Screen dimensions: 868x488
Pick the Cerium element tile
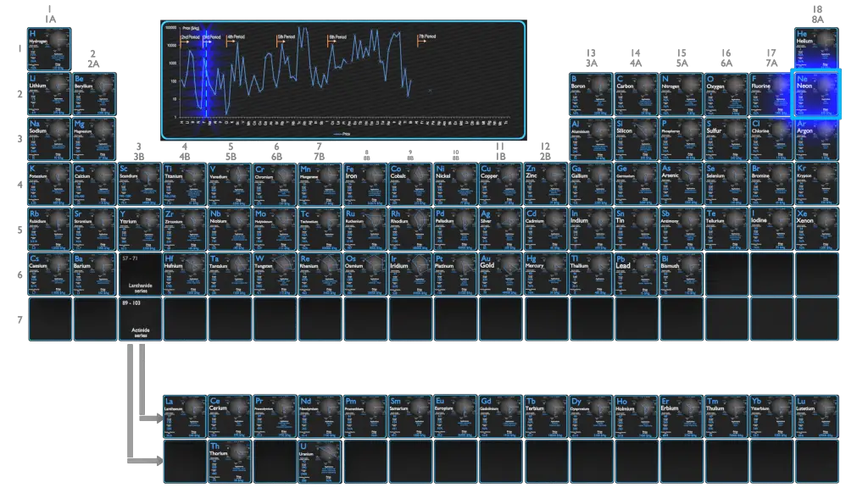pyautogui.click(x=230, y=415)
